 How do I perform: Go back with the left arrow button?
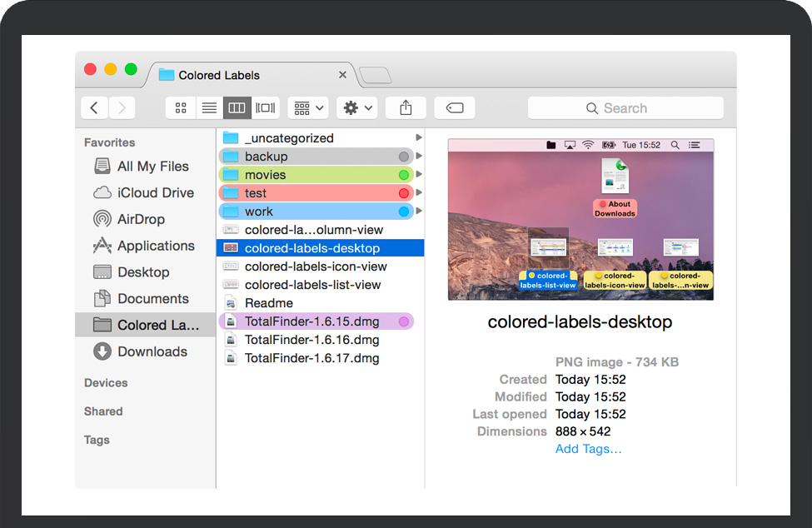point(94,107)
